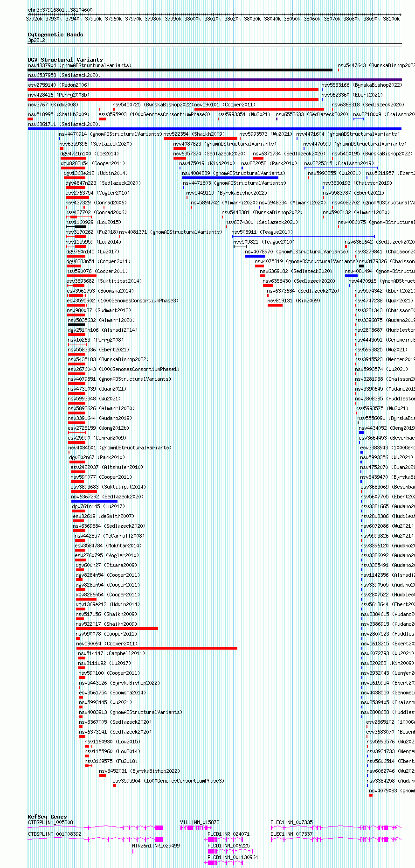
Task: Click the long red bar under nsv590094
Action: [x=157, y=648]
